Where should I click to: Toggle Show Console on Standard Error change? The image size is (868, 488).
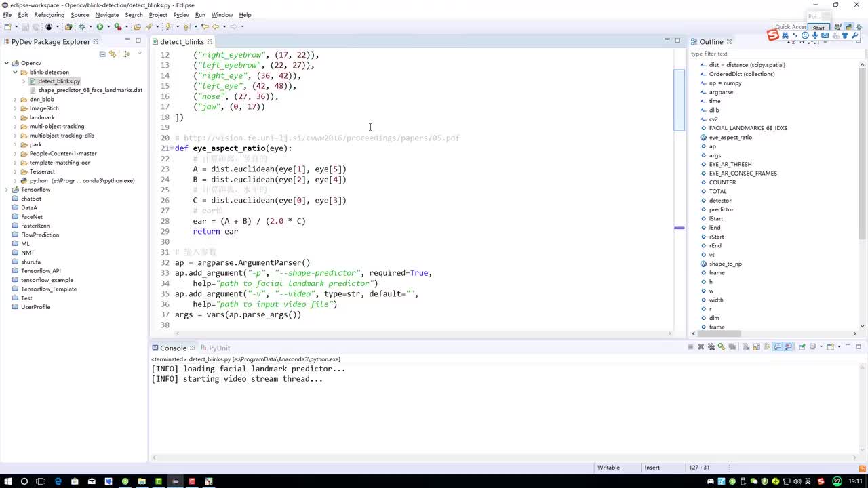point(788,347)
